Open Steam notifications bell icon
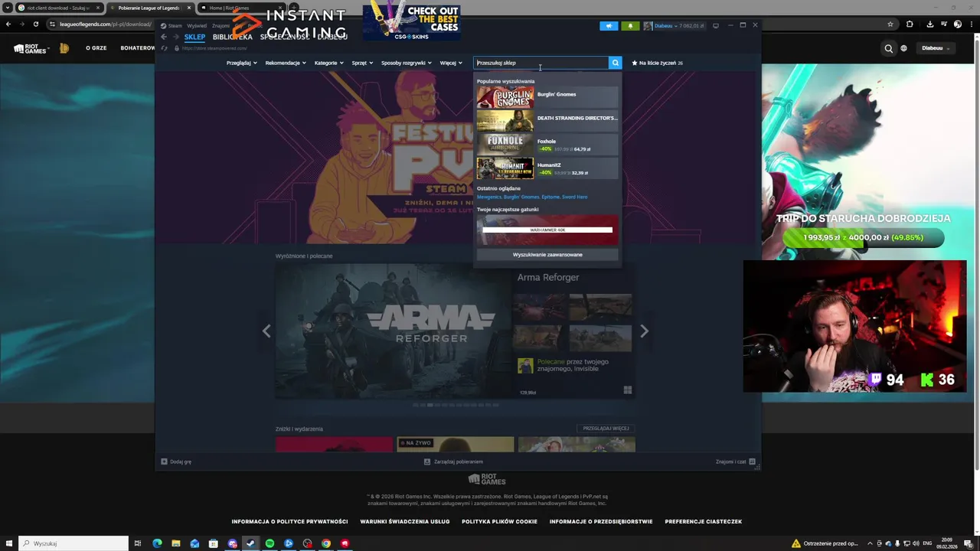 (630, 25)
